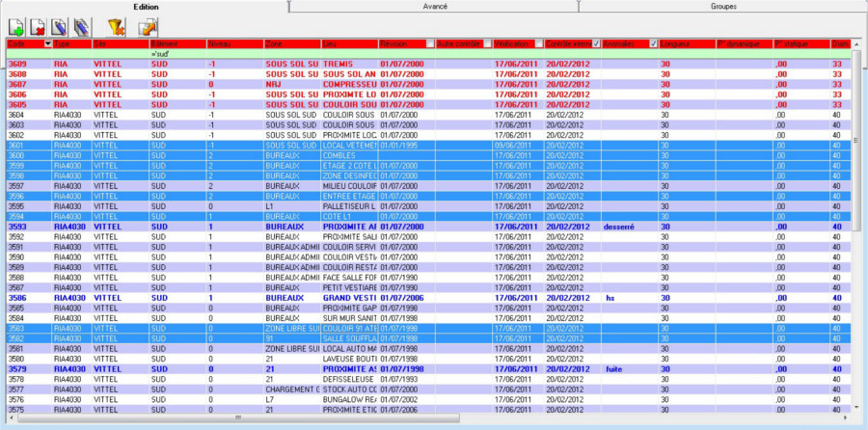
Task: Click the add new record icon
Action: click(x=16, y=27)
